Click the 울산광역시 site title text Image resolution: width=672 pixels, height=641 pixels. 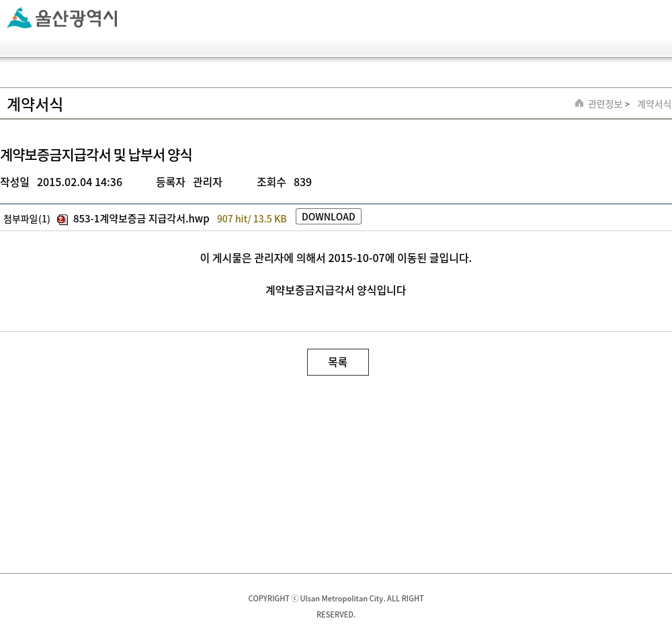[77, 18]
